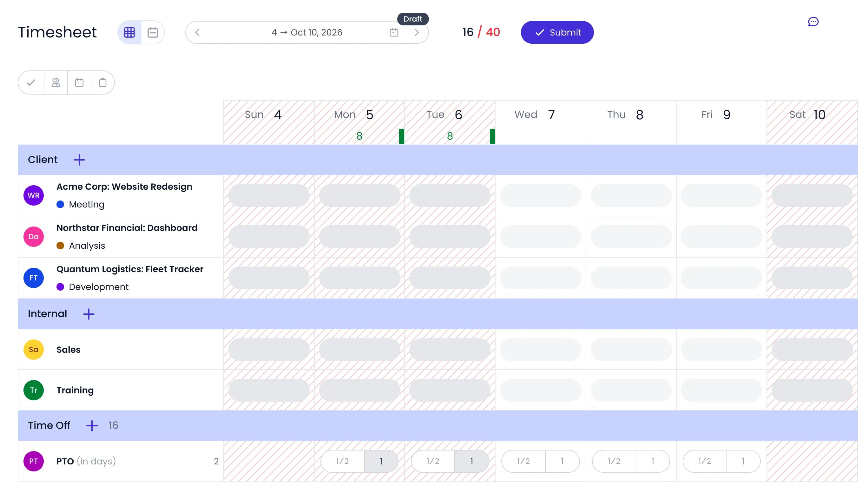Click the Sa avatar for Sales

(x=34, y=349)
